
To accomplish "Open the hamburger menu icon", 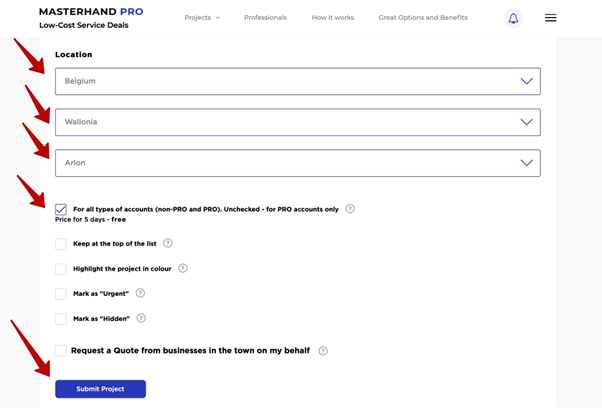I will [551, 18].
